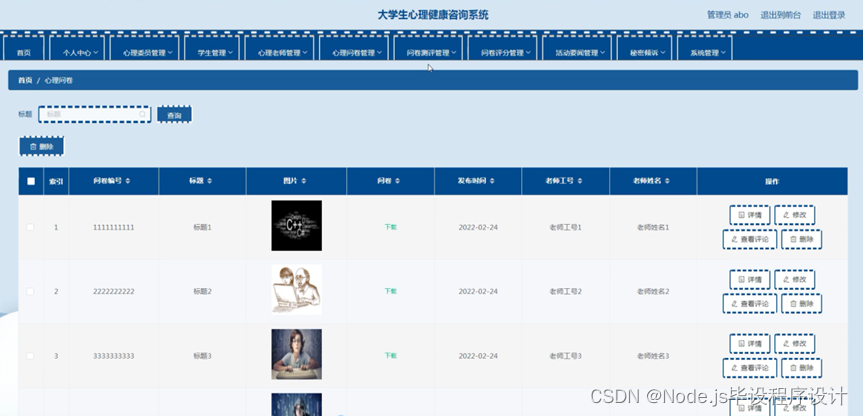
Task: Click the bulk 删除 button above table
Action: (x=41, y=146)
